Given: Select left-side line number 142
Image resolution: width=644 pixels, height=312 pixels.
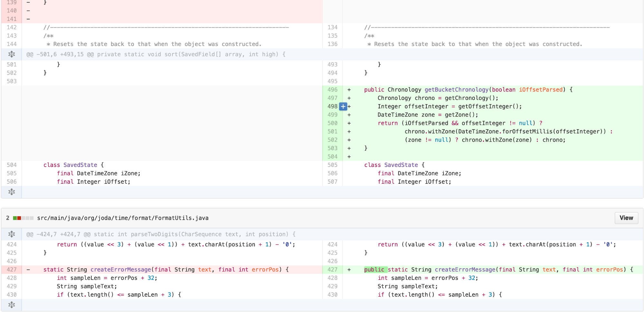Looking at the screenshot, I should (12, 27).
